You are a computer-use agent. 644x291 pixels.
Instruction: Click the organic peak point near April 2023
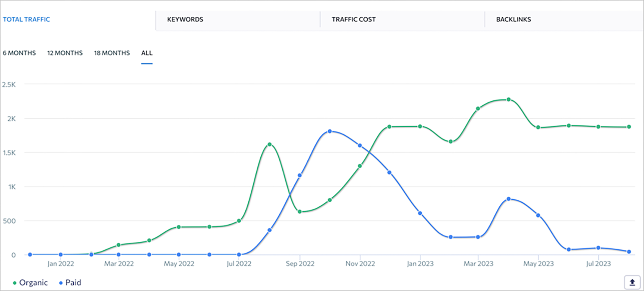(x=509, y=100)
